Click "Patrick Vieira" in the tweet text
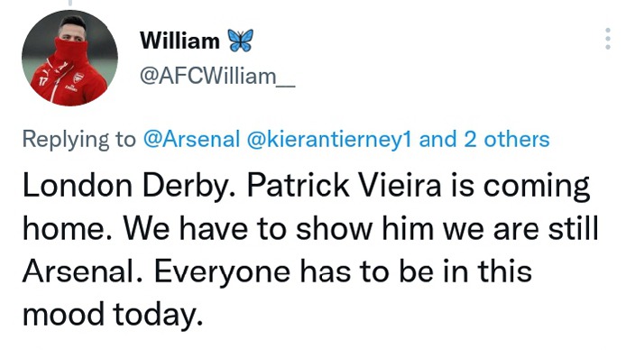Image resolution: width=644 pixels, height=350 pixels. tap(344, 185)
